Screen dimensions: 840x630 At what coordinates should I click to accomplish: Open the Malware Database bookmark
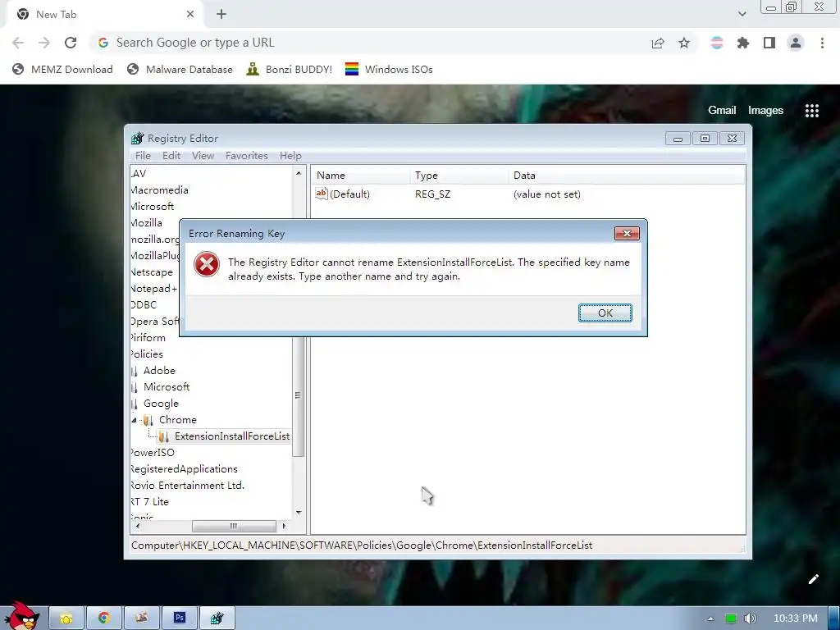click(180, 69)
